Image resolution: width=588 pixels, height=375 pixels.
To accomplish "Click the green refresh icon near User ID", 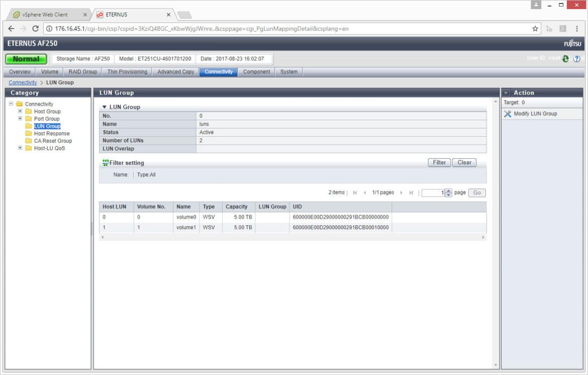I will 565,58.
